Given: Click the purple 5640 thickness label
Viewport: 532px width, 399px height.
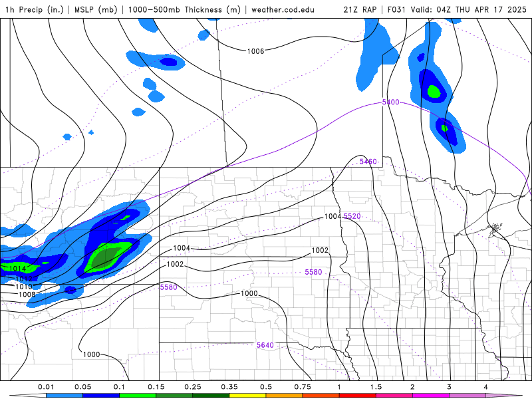Looking at the screenshot, I should [x=265, y=345].
